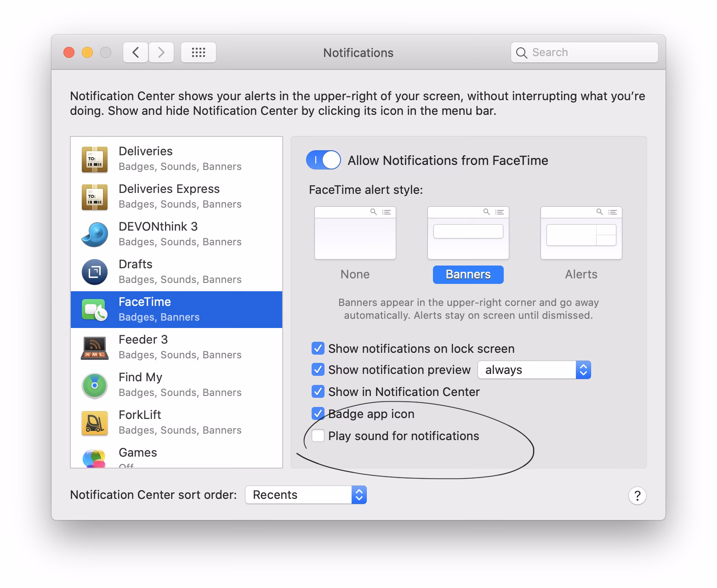Turn off Allow Notifications from FaceTime
Screen dimensions: 717x588
click(323, 160)
